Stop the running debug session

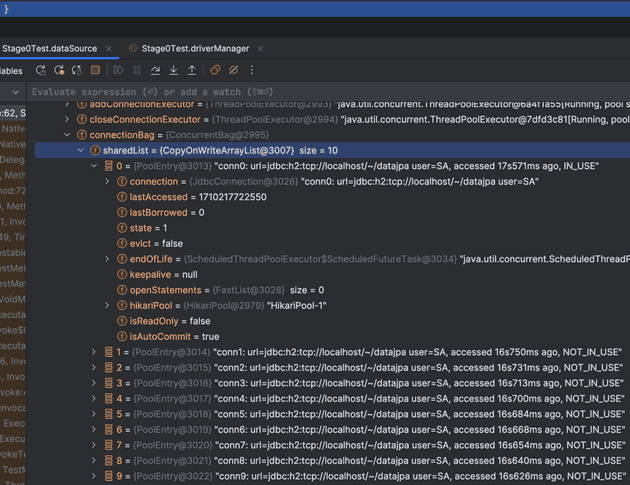click(95, 70)
